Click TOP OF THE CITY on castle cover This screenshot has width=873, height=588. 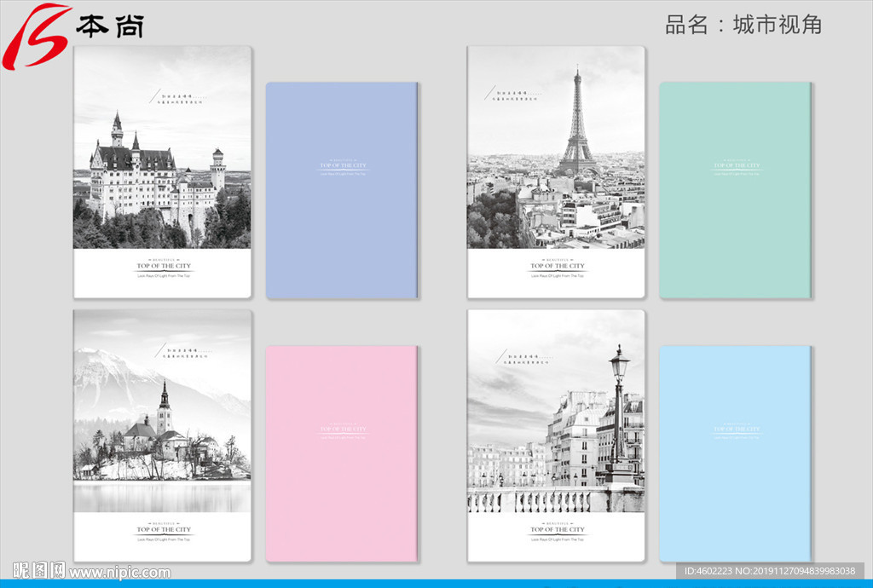click(164, 266)
